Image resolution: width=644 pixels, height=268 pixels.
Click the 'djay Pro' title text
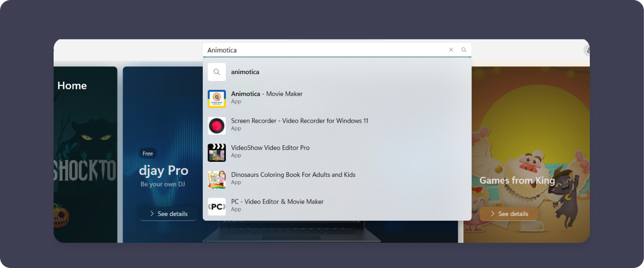pos(164,171)
